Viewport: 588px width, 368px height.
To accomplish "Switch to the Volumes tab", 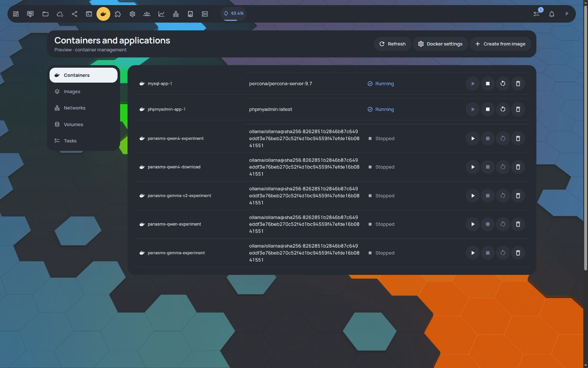I will click(x=84, y=124).
